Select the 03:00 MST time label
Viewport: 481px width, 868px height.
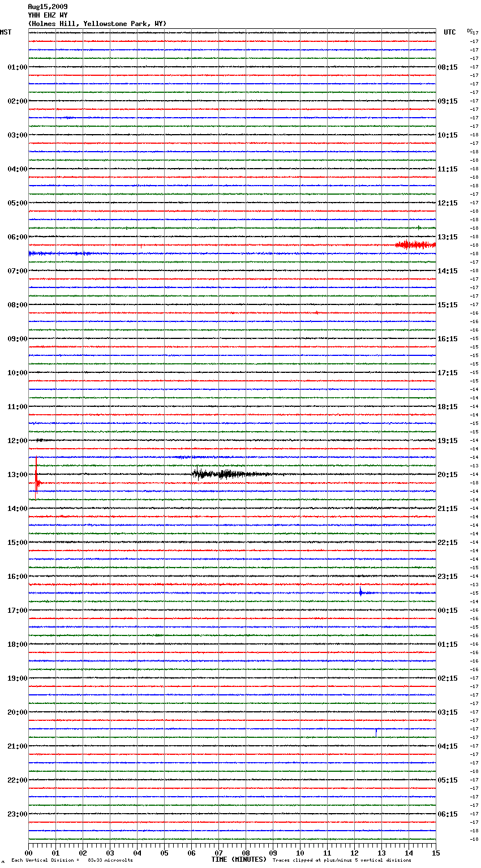(18, 135)
